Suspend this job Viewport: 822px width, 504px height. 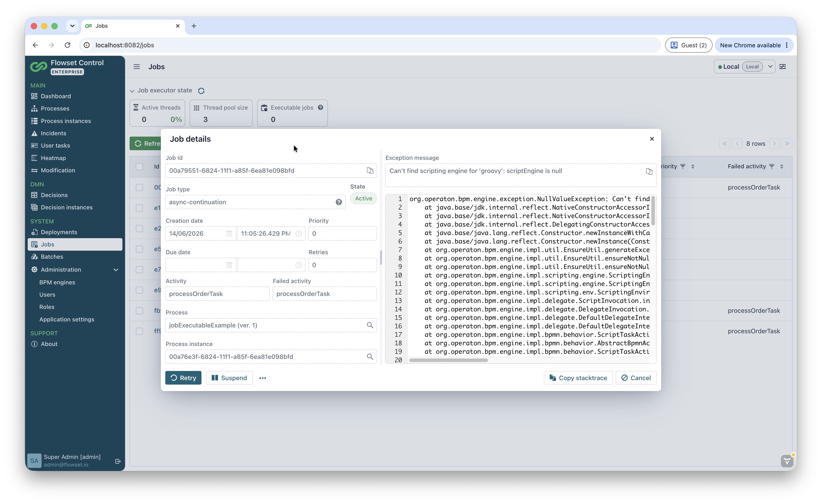pyautogui.click(x=229, y=378)
